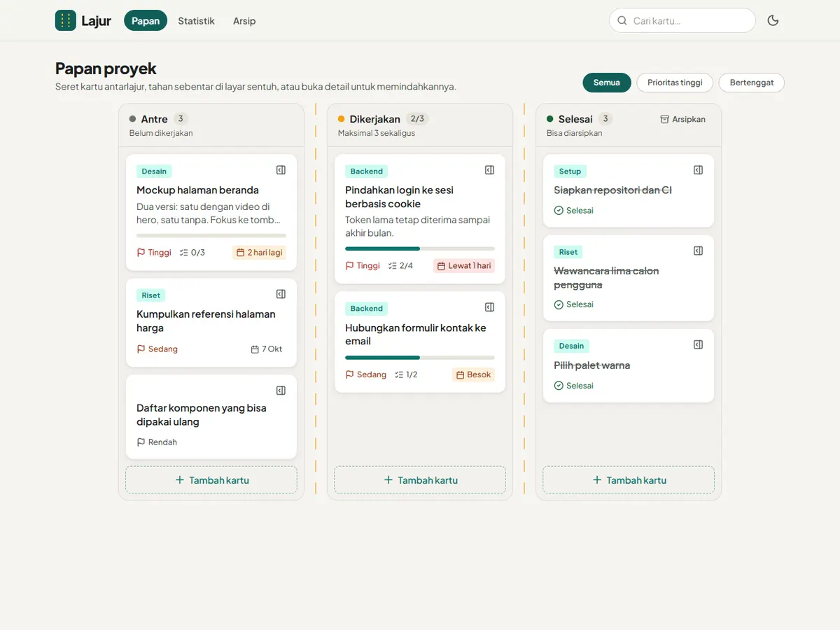
Task: Click progress bar on Pindahkan login card
Action: pyautogui.click(x=420, y=248)
